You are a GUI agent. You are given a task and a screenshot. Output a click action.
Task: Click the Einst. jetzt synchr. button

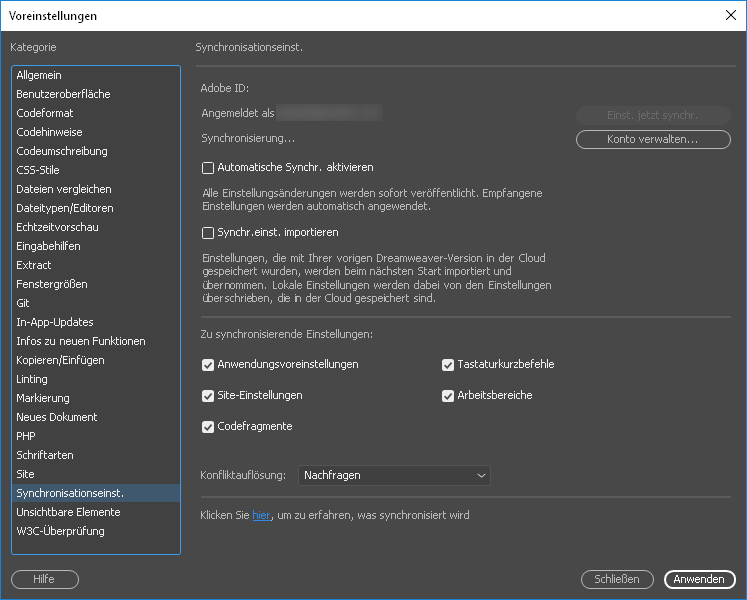[653, 115]
